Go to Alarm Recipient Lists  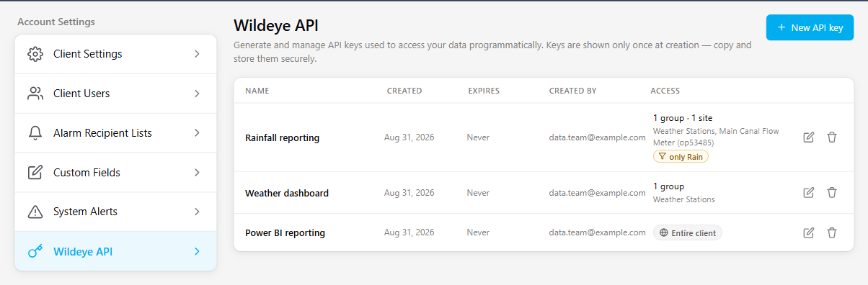[x=115, y=133]
